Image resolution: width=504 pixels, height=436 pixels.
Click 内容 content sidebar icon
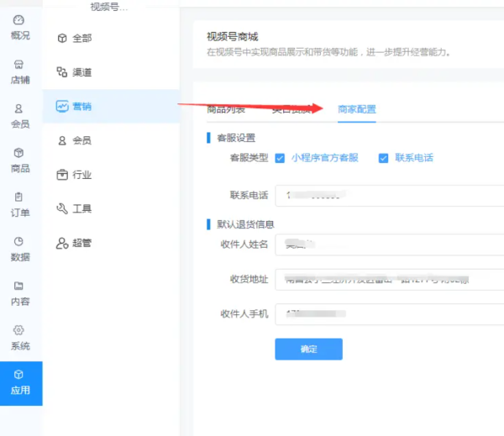[x=20, y=292]
